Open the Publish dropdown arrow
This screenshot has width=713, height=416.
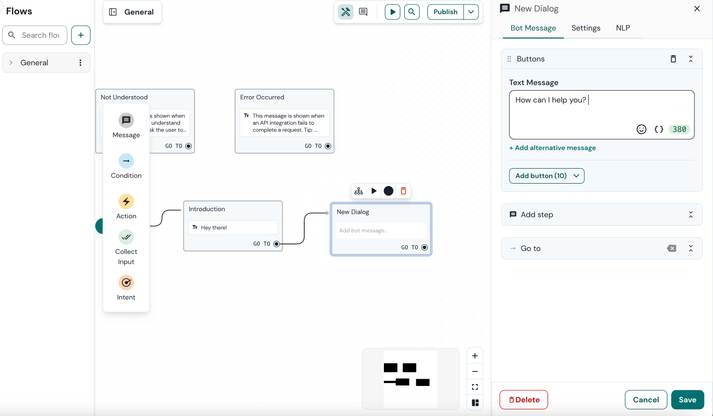coord(471,12)
